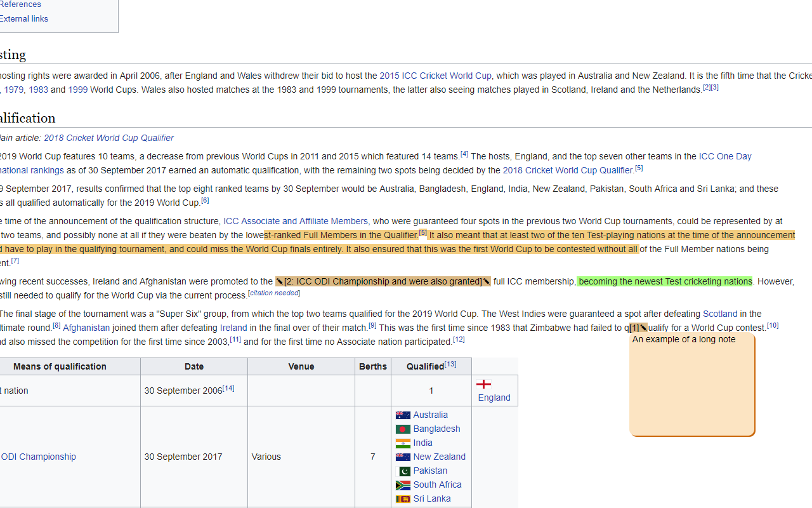Click pencil icon after 'were also granted]'
This screenshot has width=812, height=508.
pyautogui.click(x=487, y=281)
